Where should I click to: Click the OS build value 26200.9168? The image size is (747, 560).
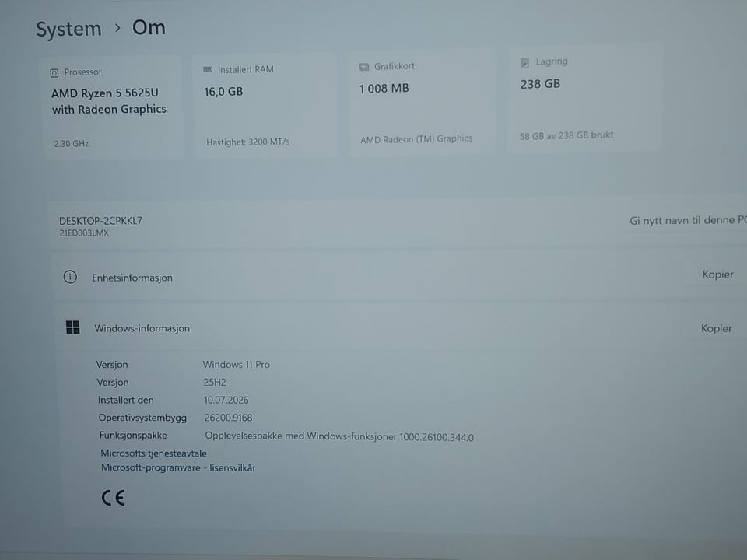(x=228, y=418)
